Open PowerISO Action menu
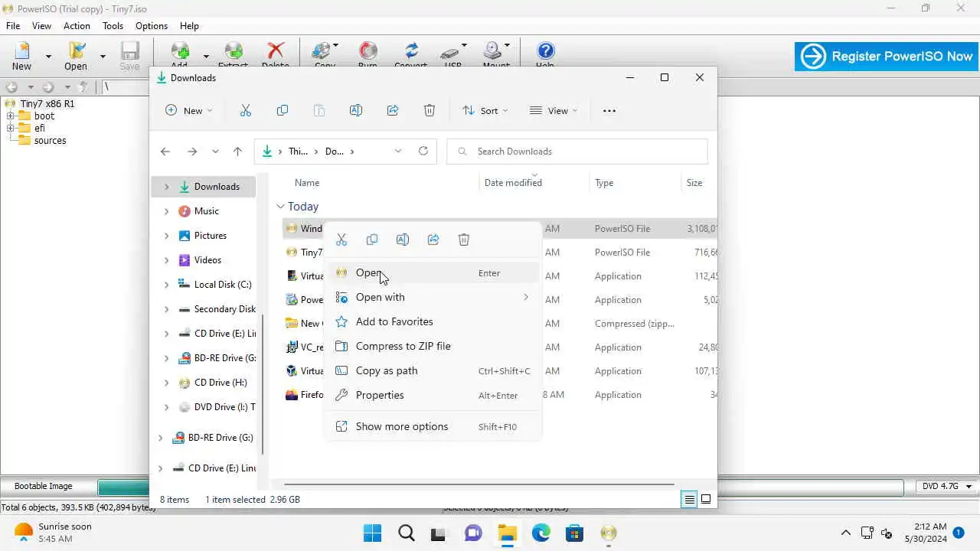This screenshot has height=551, width=980. pyautogui.click(x=77, y=25)
